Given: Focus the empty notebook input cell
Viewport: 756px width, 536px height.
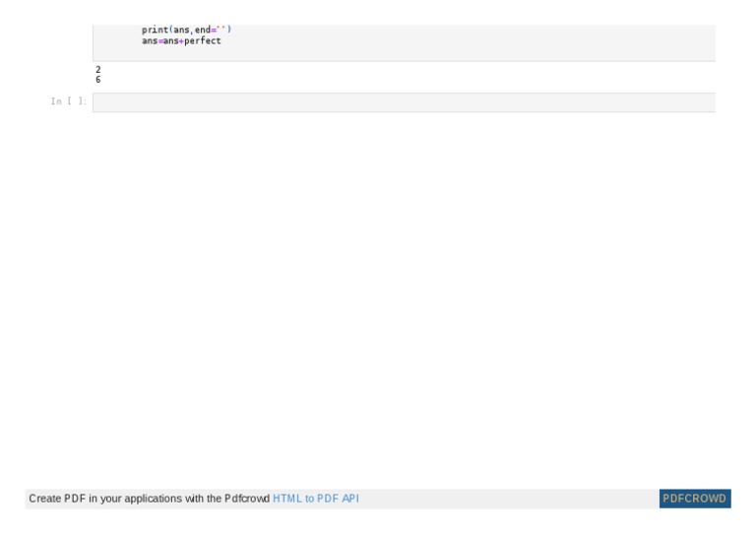Looking at the screenshot, I should click(x=404, y=102).
